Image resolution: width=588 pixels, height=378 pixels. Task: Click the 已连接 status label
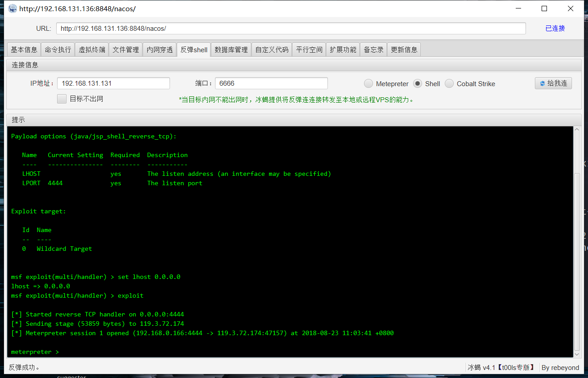coord(555,28)
